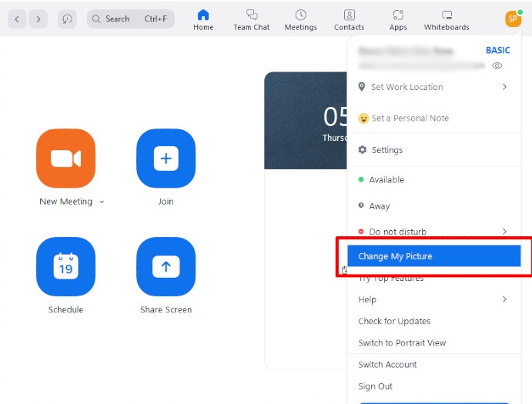Start a New Meeting with orange camera icon

(x=65, y=158)
